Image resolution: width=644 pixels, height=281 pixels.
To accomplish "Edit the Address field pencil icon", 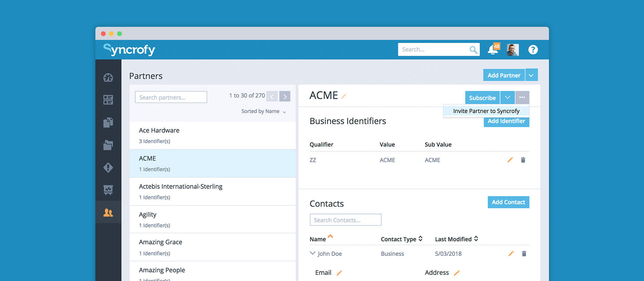I will coord(457,273).
